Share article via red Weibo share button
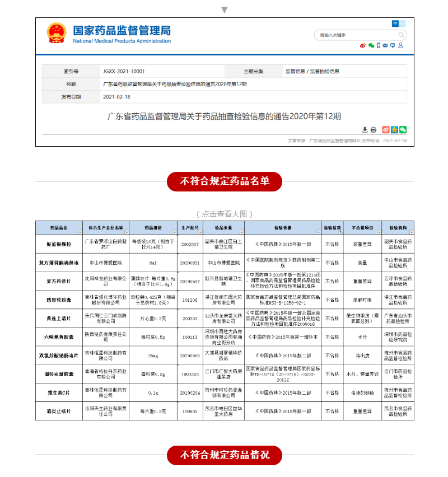Screen dimensions: 448x477 [385, 130]
